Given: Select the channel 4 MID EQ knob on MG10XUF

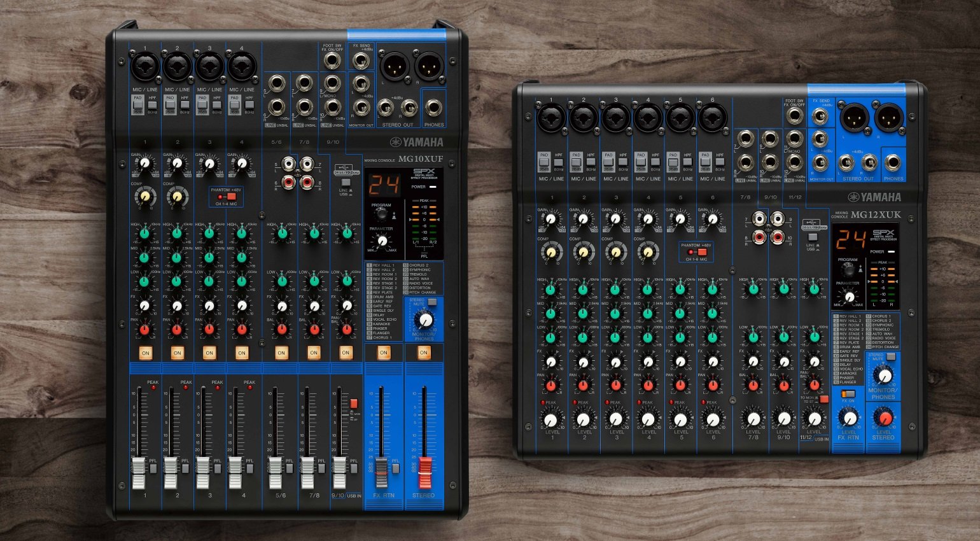Looking at the screenshot, I should coord(241,258).
